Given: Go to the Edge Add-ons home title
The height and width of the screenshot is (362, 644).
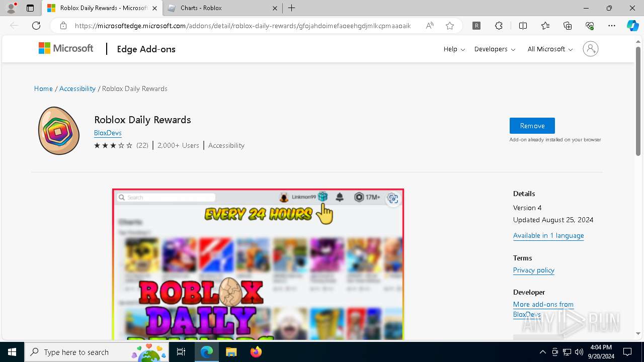Looking at the screenshot, I should (x=146, y=49).
